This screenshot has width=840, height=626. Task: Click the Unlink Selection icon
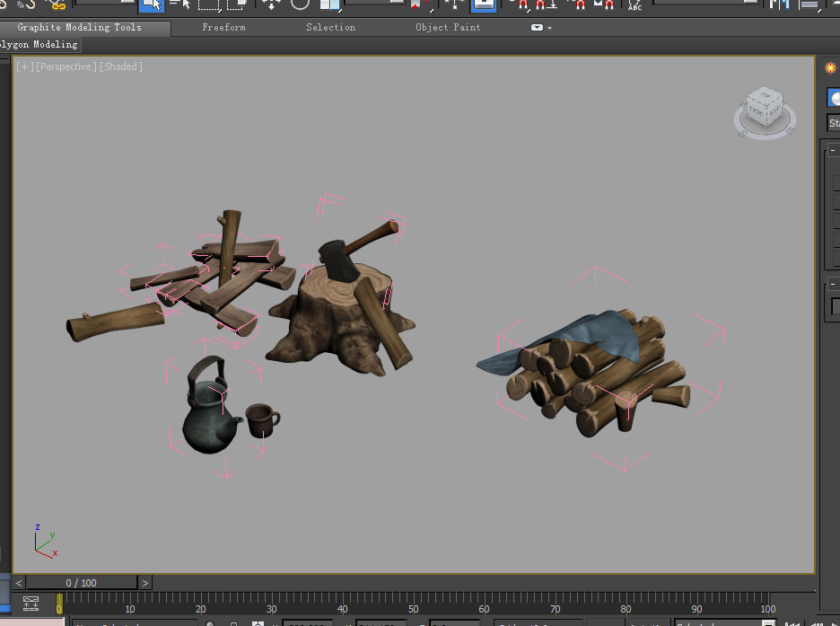[27, 4]
